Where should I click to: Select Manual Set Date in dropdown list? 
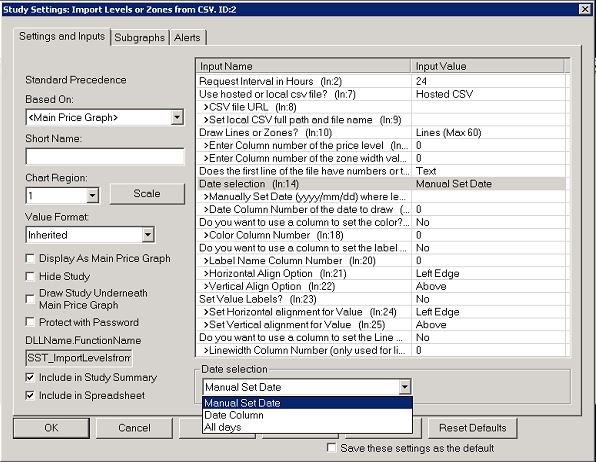coord(307,403)
